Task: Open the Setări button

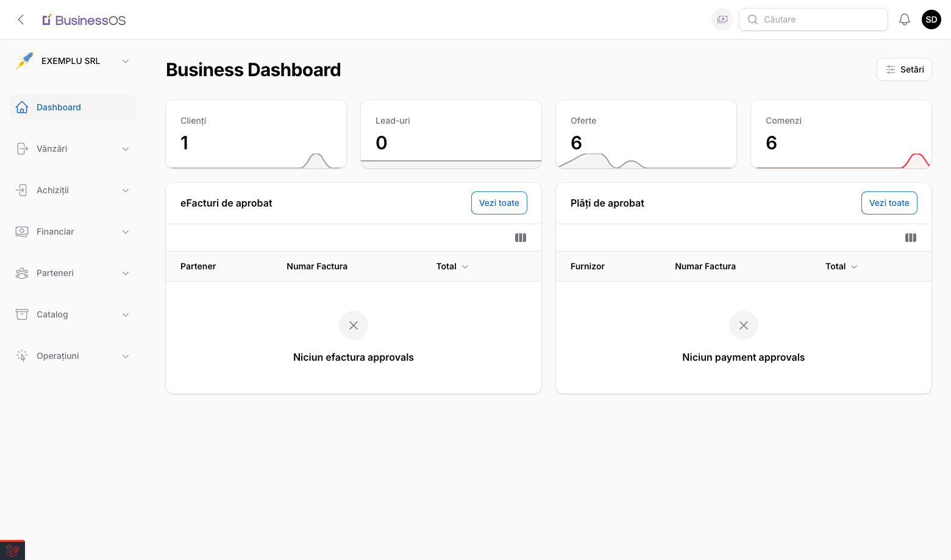Action: pyautogui.click(x=904, y=69)
